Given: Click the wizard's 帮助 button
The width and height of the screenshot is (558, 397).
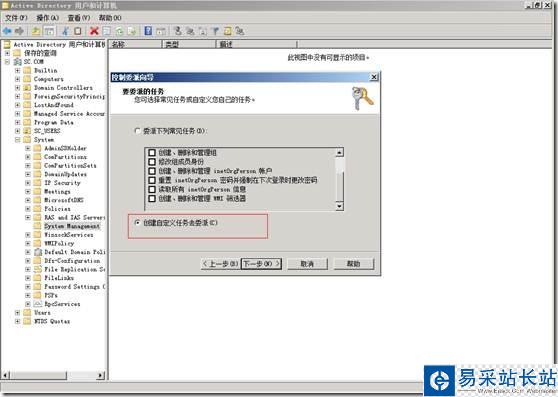Looking at the screenshot, I should point(353,264).
